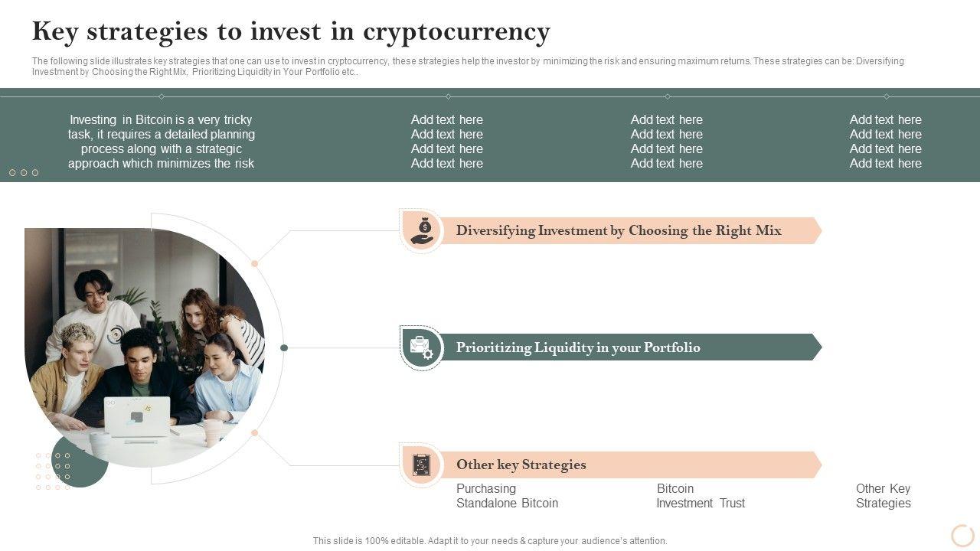The width and height of the screenshot is (980, 551).
Task: Click the dark green dot on the arc
Action: point(284,347)
